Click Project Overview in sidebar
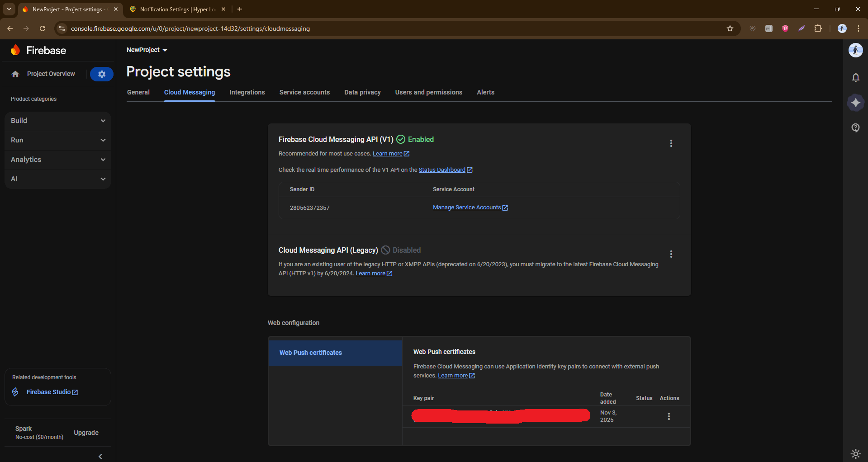 pos(51,74)
